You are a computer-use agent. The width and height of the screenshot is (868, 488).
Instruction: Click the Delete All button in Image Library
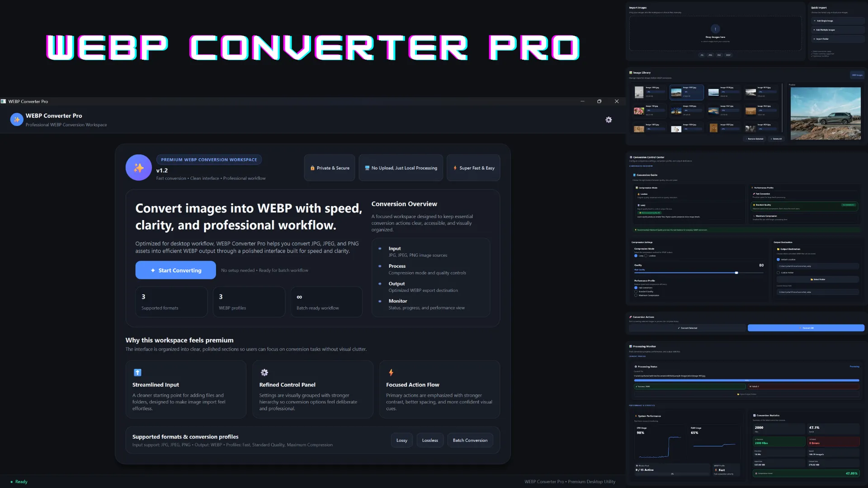tap(776, 139)
